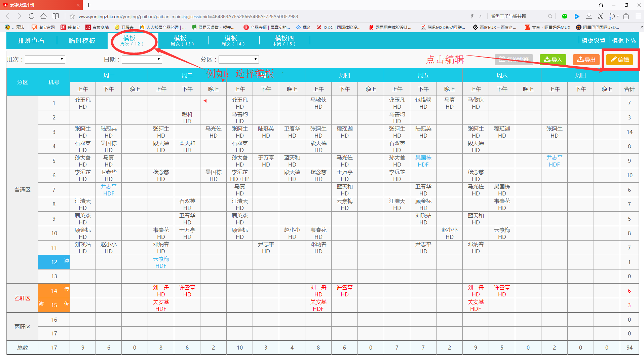This screenshot has width=644, height=361.
Task: Go to the browser home page
Action: (x=43, y=16)
